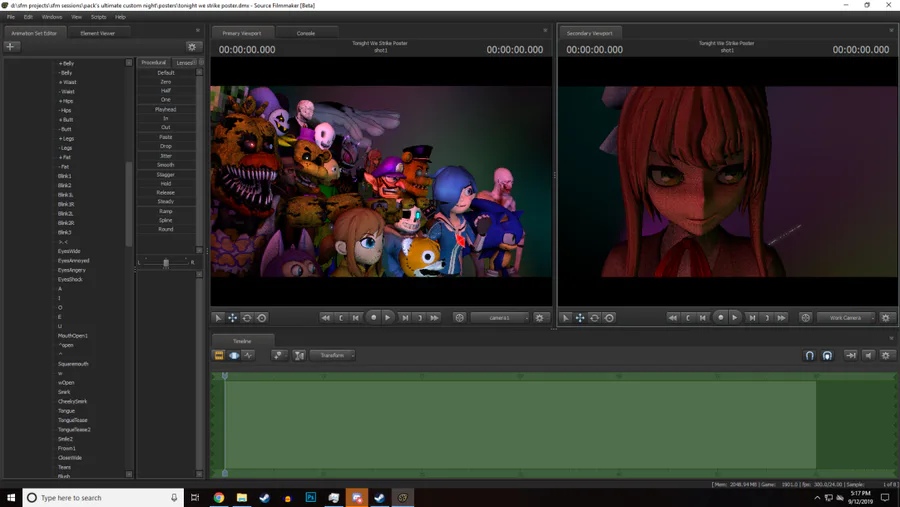Click the time selection hourglass icon
The width and height of the screenshot is (900, 507).
(x=299, y=355)
